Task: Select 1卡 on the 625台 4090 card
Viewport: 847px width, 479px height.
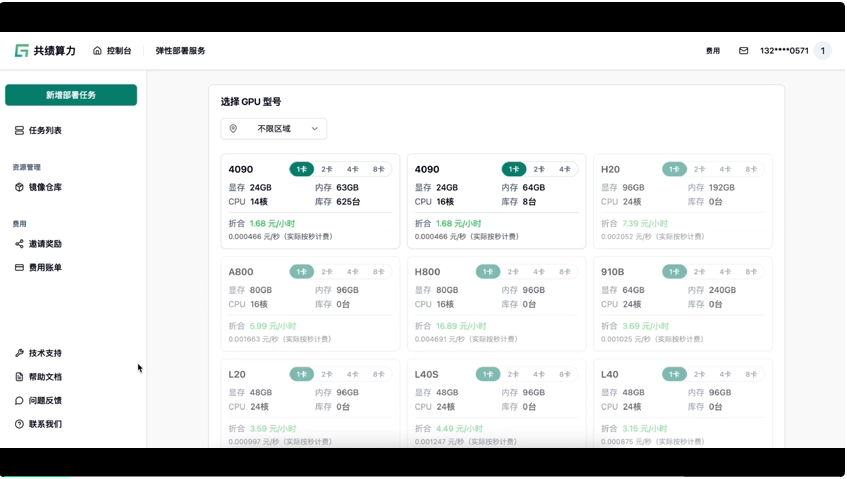Action: (x=301, y=170)
